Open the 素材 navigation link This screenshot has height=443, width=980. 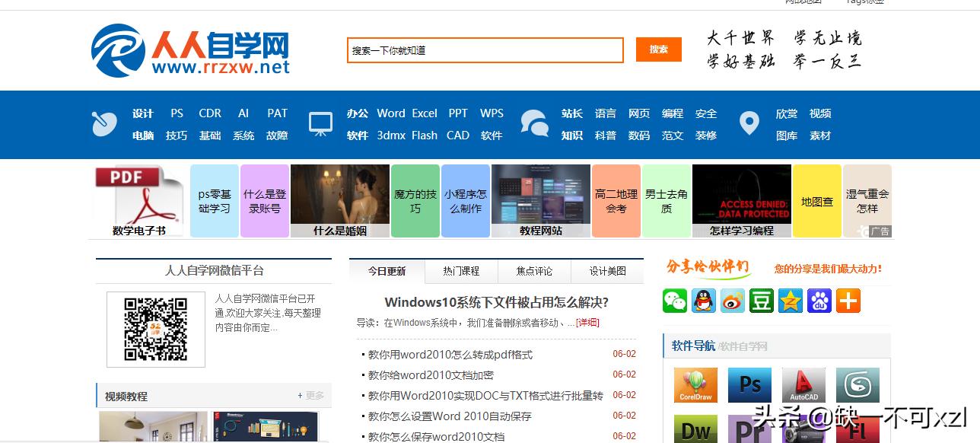tap(820, 135)
